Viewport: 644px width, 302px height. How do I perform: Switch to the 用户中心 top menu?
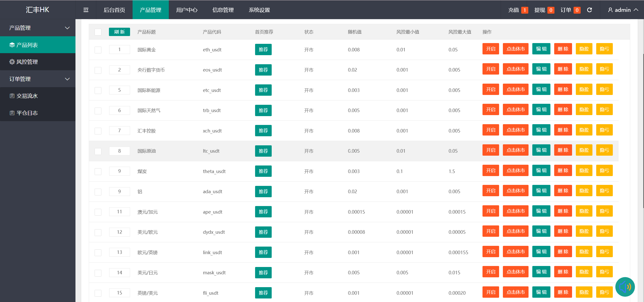187,10
